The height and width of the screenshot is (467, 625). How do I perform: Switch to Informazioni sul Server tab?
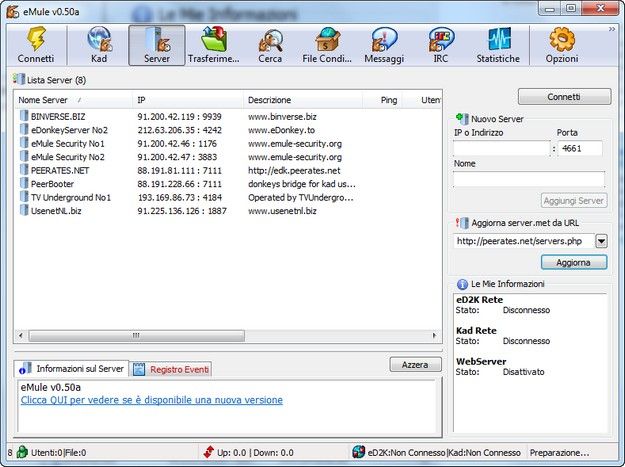click(x=71, y=369)
